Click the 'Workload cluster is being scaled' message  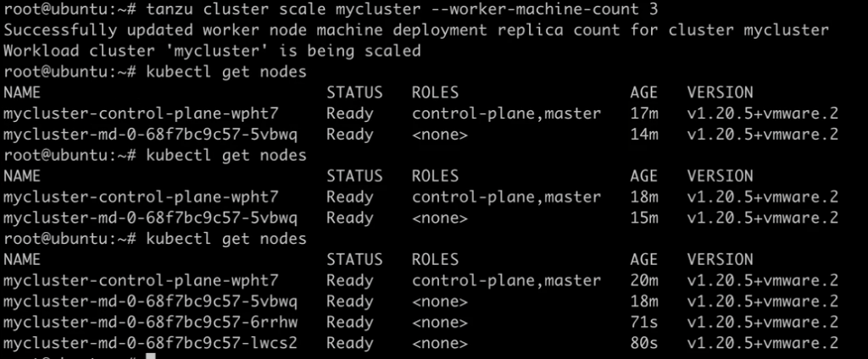pyautogui.click(x=212, y=51)
